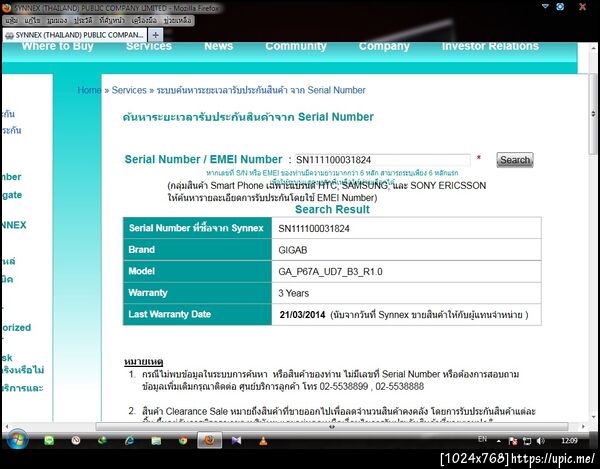600x469 pixels.
Task: Open the ประวัติ (History) menu
Action: click(83, 20)
